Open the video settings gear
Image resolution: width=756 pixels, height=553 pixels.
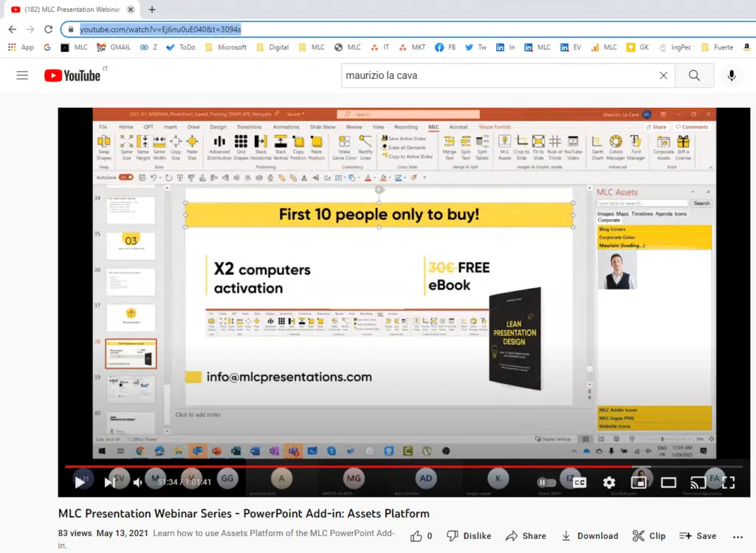click(609, 482)
